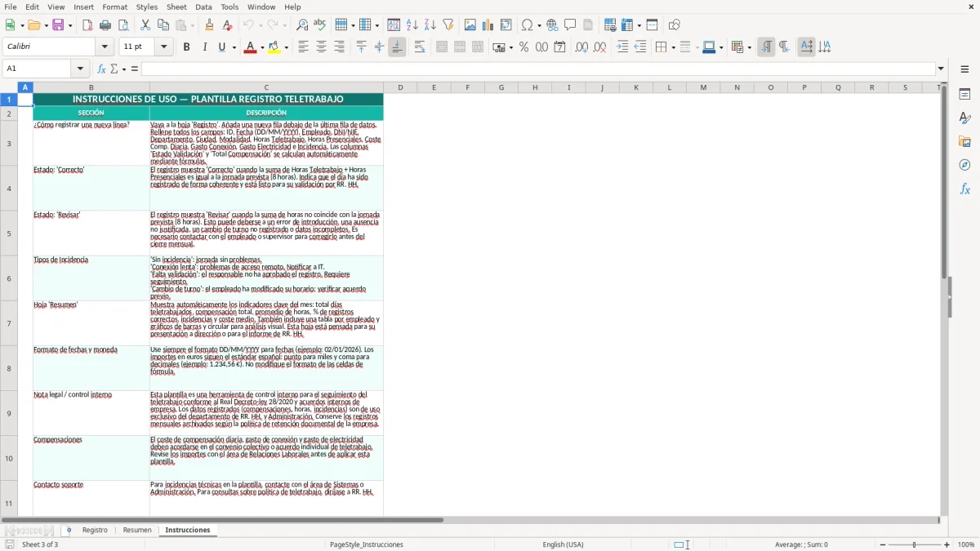Toggle Align Left
Viewport: 980px width, 551px height.
coord(304,47)
